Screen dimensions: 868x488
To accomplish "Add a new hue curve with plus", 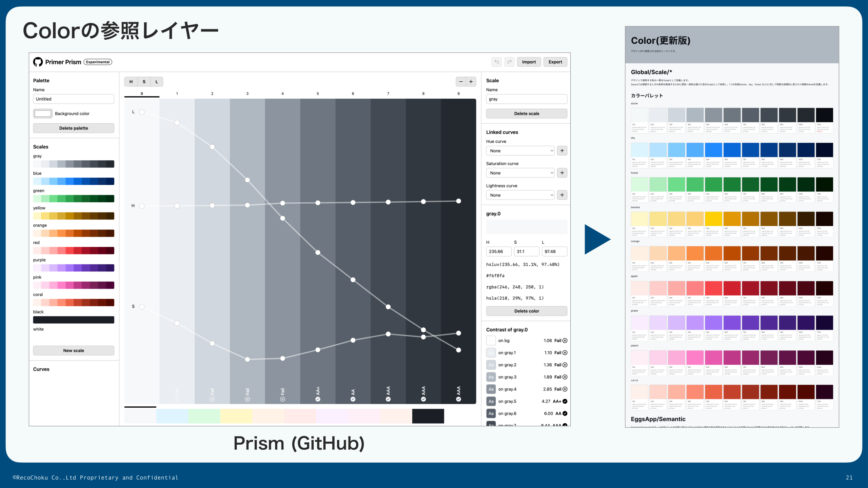I will tap(562, 150).
